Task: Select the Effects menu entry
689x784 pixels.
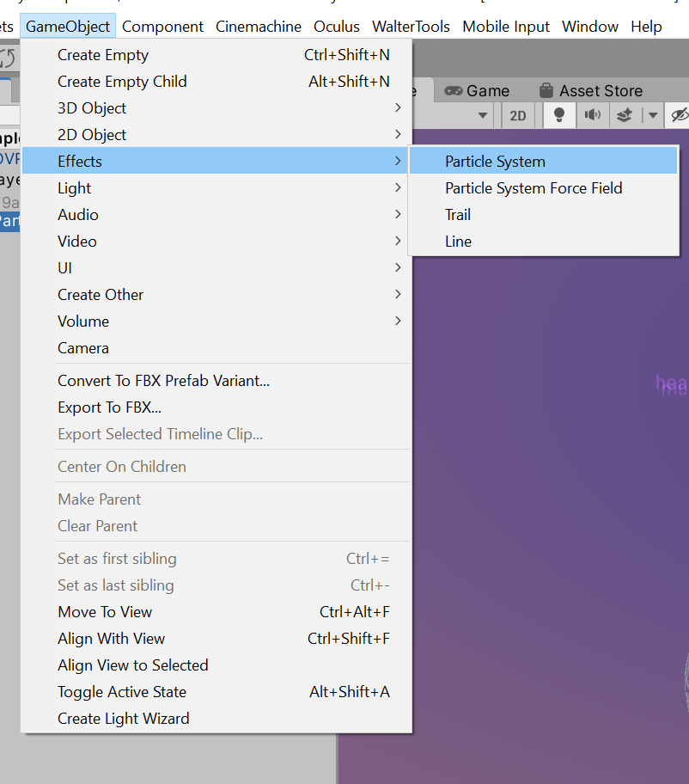Action: 216,161
